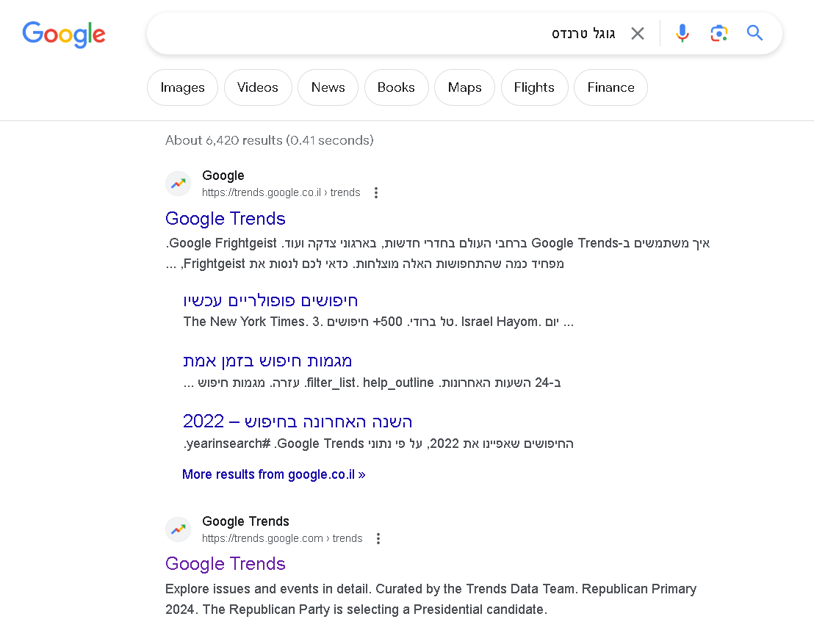Expand More results from google.co.il
The width and height of the screenshot is (814, 644).
point(273,474)
